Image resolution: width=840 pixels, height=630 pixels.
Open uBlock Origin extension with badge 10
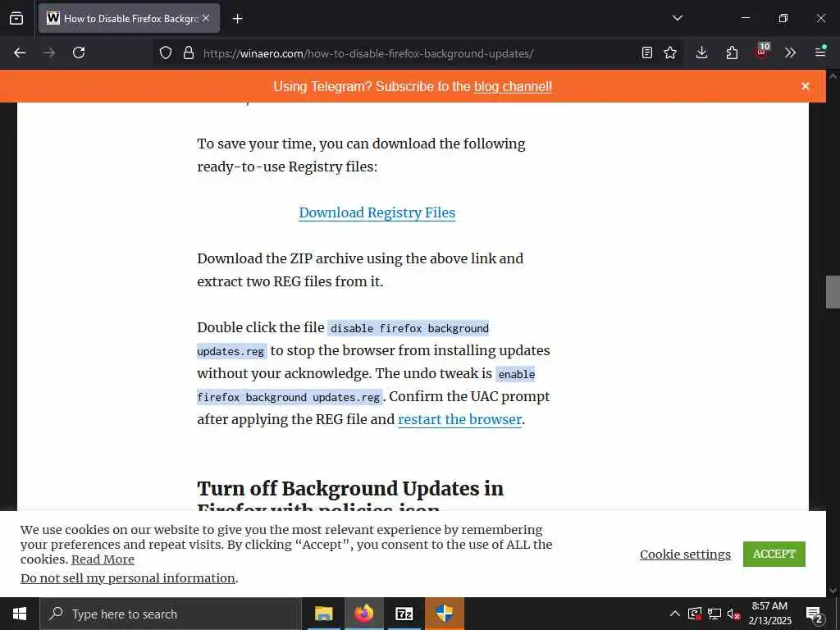point(762,52)
